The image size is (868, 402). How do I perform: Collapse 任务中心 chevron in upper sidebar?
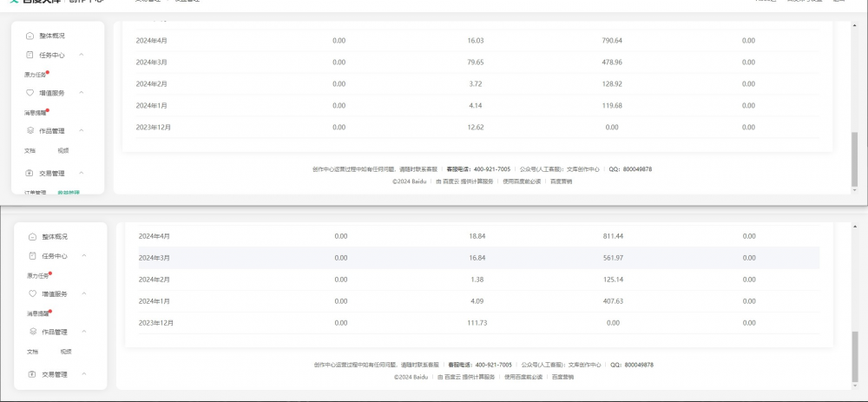[82, 55]
